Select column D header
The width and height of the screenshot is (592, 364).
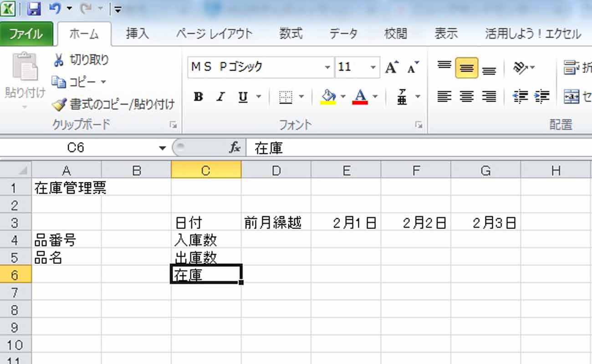pyautogui.click(x=276, y=170)
